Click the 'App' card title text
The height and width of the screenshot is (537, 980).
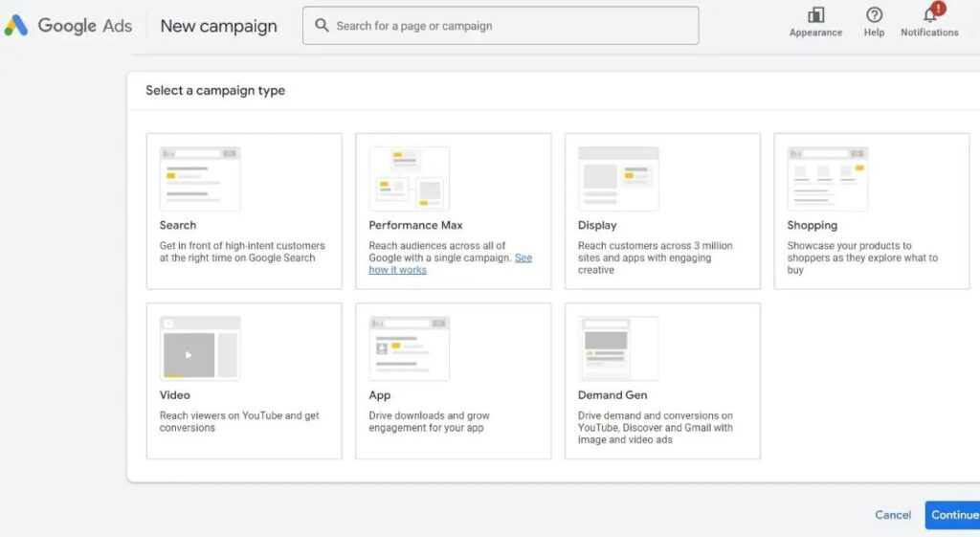point(379,395)
